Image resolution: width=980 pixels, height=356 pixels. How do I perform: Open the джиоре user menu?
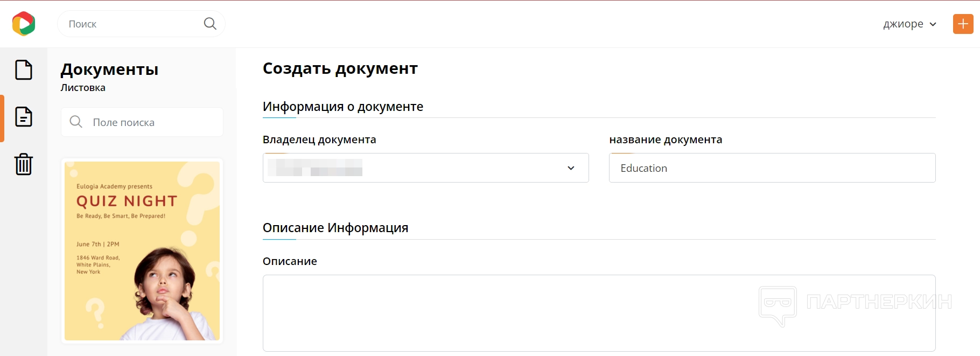904,24
